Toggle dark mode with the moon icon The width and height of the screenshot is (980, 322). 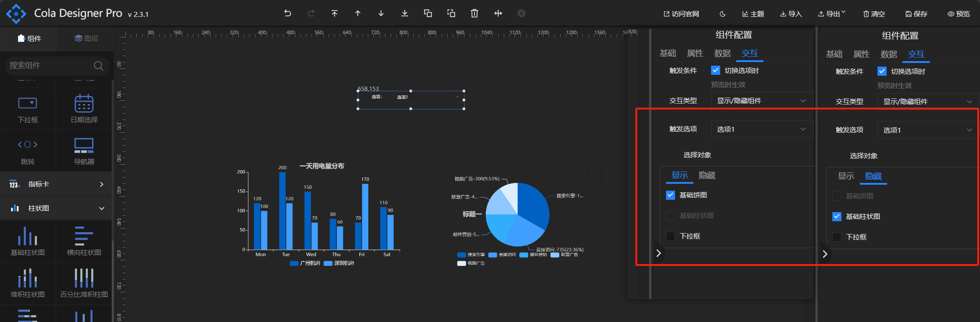pos(722,14)
